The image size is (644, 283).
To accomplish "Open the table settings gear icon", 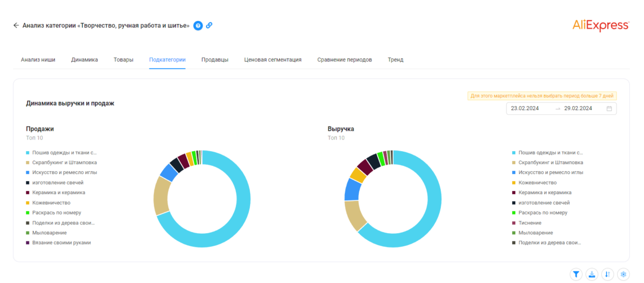I will click(623, 274).
